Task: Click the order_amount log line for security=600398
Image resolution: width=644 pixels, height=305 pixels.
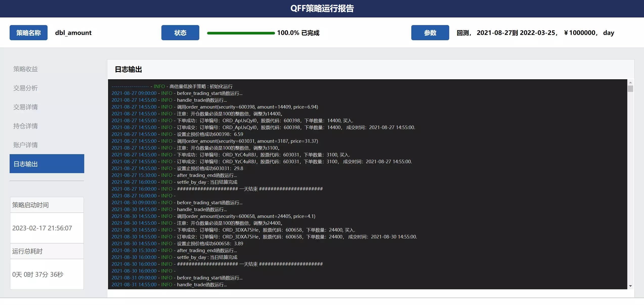Action: click(x=215, y=107)
